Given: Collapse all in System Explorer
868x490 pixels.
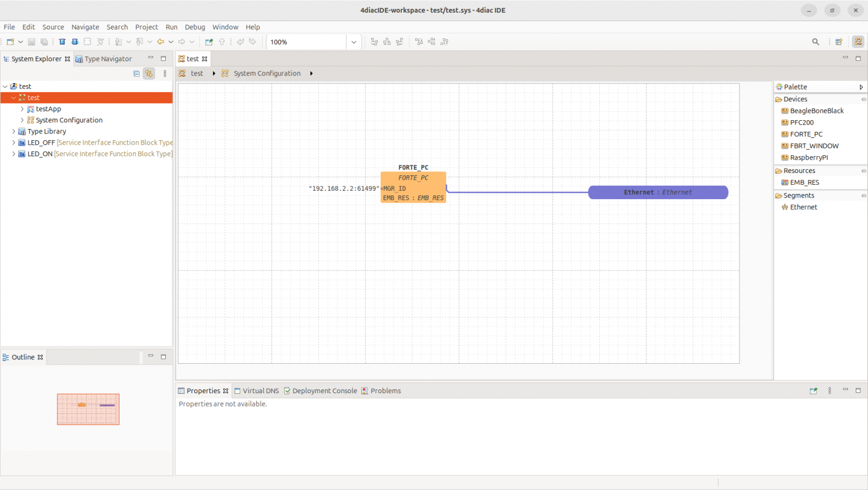Looking at the screenshot, I should pos(136,73).
